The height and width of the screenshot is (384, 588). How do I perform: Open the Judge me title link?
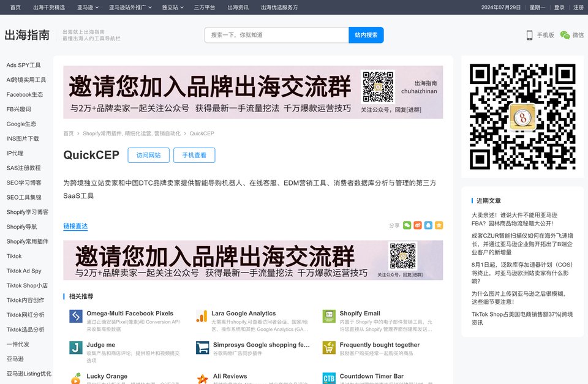[101, 345]
